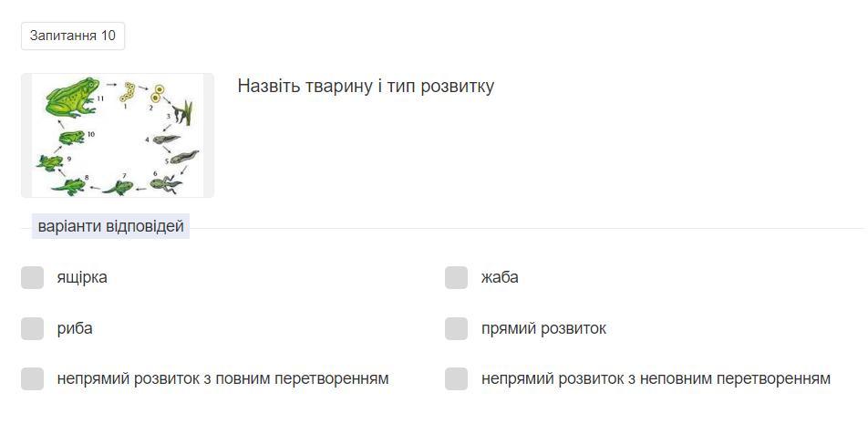Click the 'жаба' answer label
Screen dimensions: 868x424
[500, 277]
